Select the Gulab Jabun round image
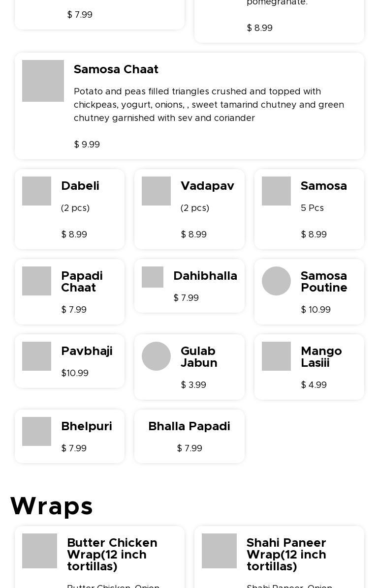Image resolution: width=379 pixels, height=588 pixels. coord(156,356)
